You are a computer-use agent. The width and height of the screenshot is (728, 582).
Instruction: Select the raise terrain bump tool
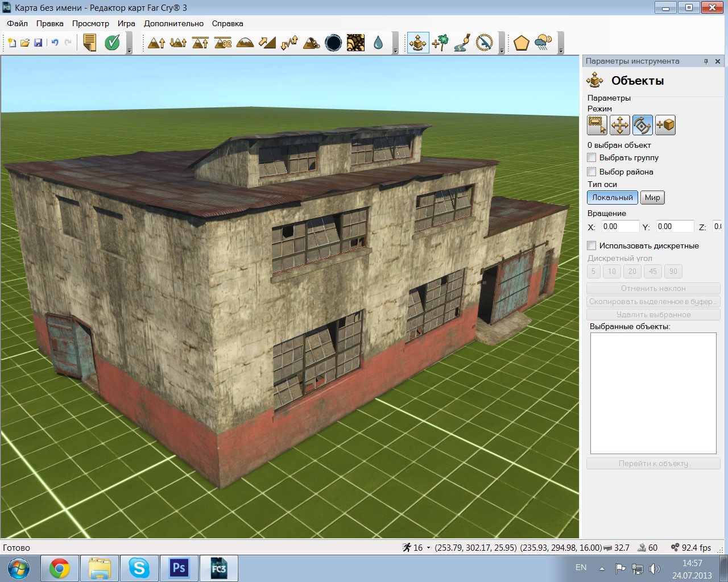tap(156, 43)
